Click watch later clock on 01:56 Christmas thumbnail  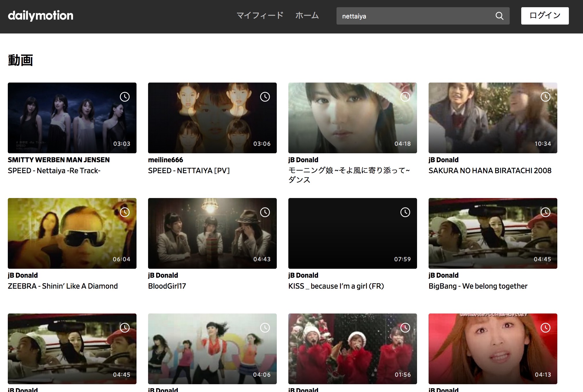[x=405, y=328]
